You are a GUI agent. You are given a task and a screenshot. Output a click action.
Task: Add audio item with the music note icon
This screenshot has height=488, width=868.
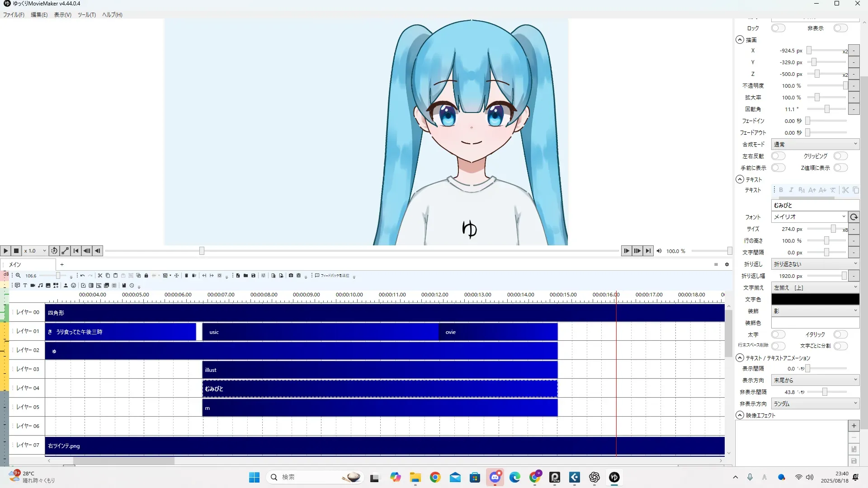pyautogui.click(x=41, y=286)
